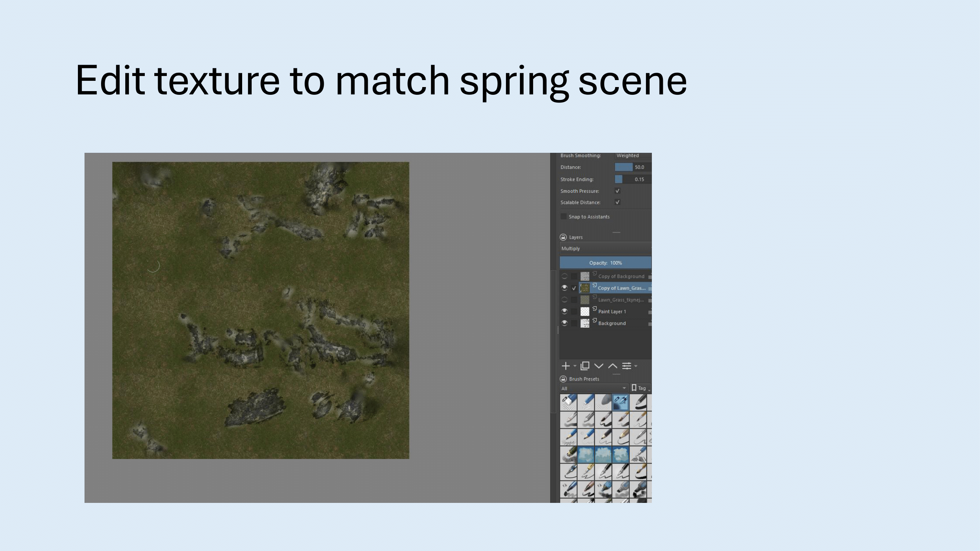
Task: Click layer type icon beside Paint Layer 1
Action: (x=595, y=309)
